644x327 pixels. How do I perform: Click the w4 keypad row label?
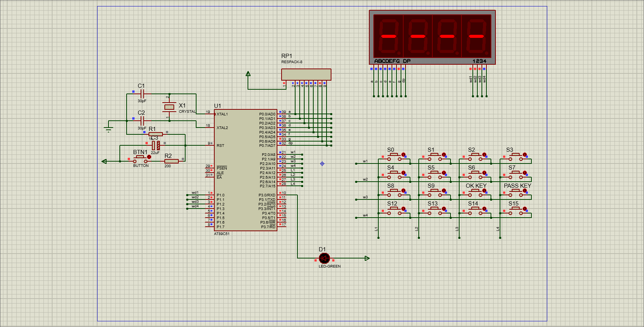(365, 215)
